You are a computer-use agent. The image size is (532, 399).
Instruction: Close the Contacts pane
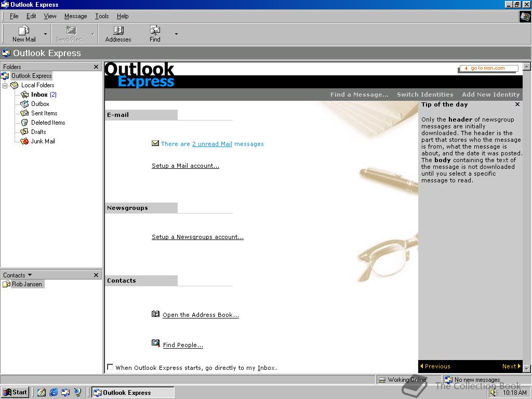(x=96, y=275)
